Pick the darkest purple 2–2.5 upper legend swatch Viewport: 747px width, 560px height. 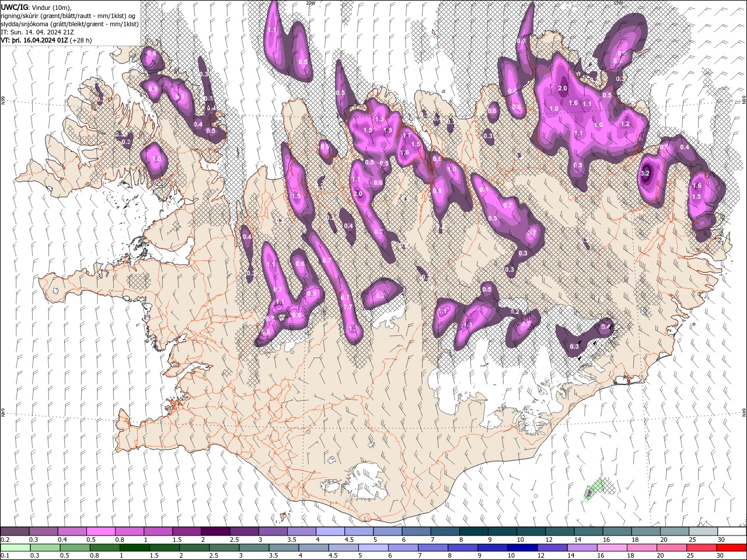point(215,531)
